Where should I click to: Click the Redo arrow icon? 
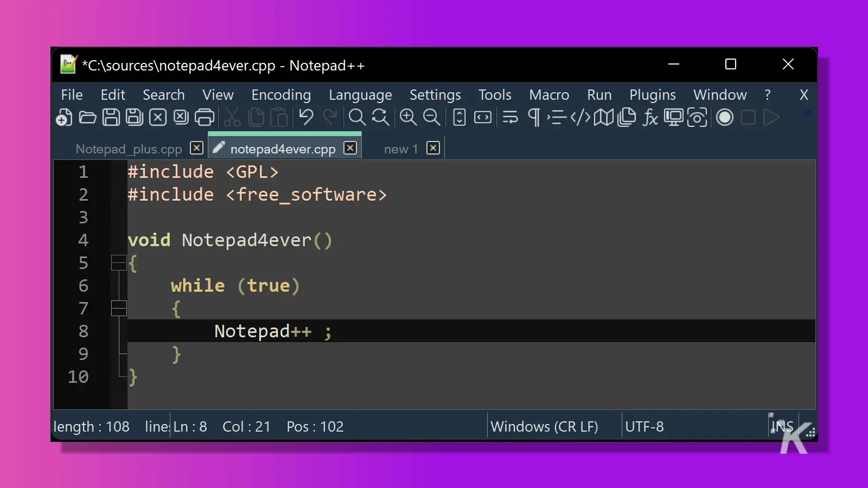coord(330,117)
